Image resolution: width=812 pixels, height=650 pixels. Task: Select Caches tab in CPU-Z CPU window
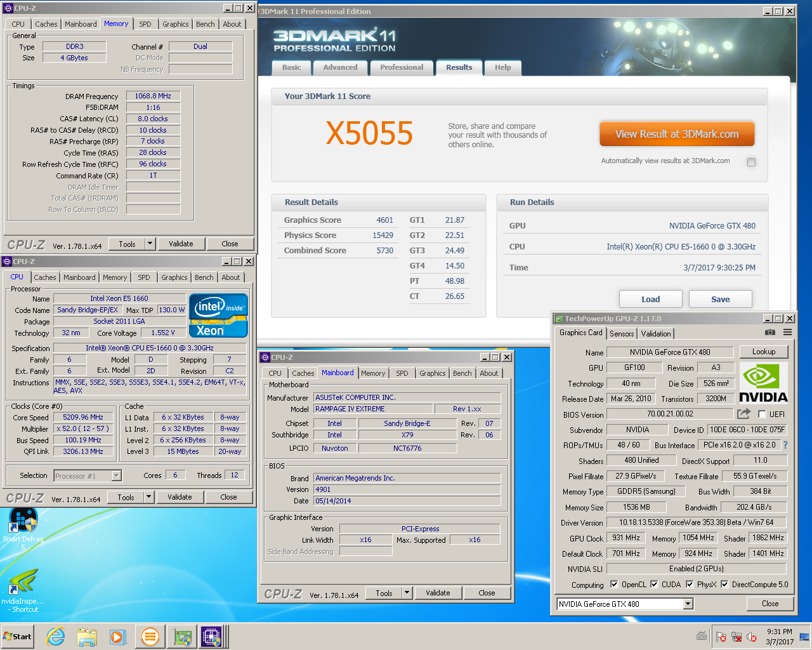45,277
